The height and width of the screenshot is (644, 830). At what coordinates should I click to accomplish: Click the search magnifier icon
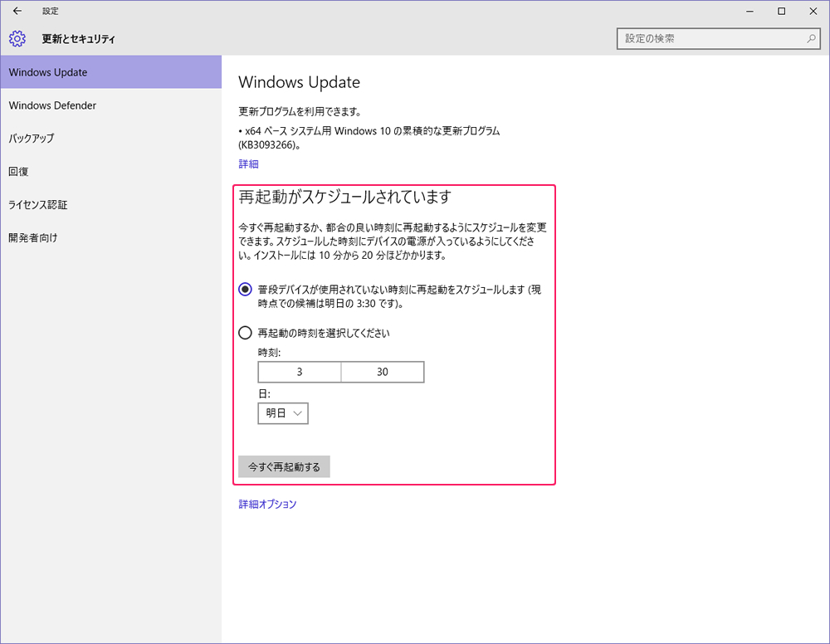811,39
